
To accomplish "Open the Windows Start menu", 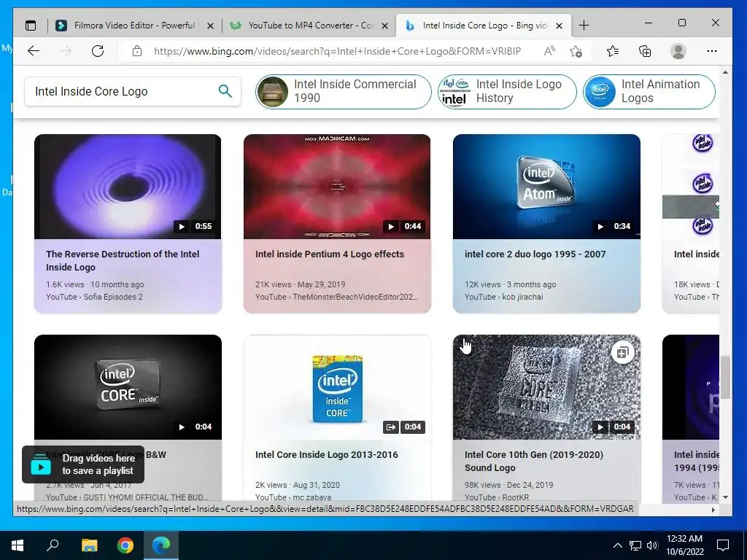I will coord(18,545).
